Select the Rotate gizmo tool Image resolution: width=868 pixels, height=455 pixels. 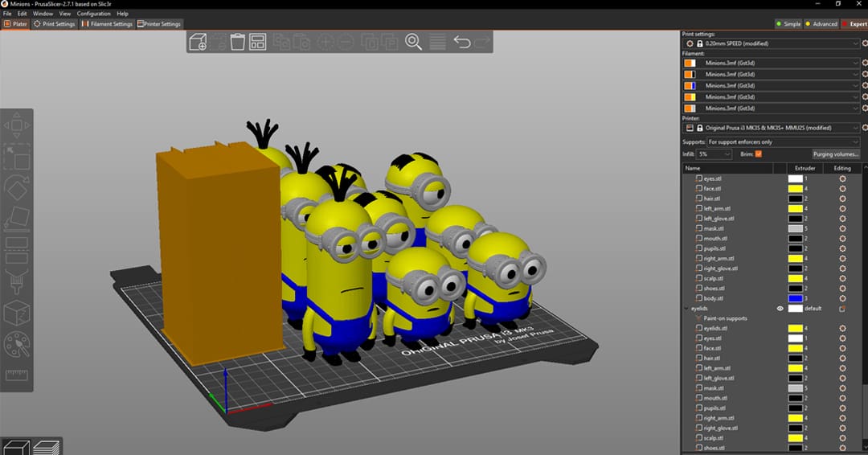(17, 187)
